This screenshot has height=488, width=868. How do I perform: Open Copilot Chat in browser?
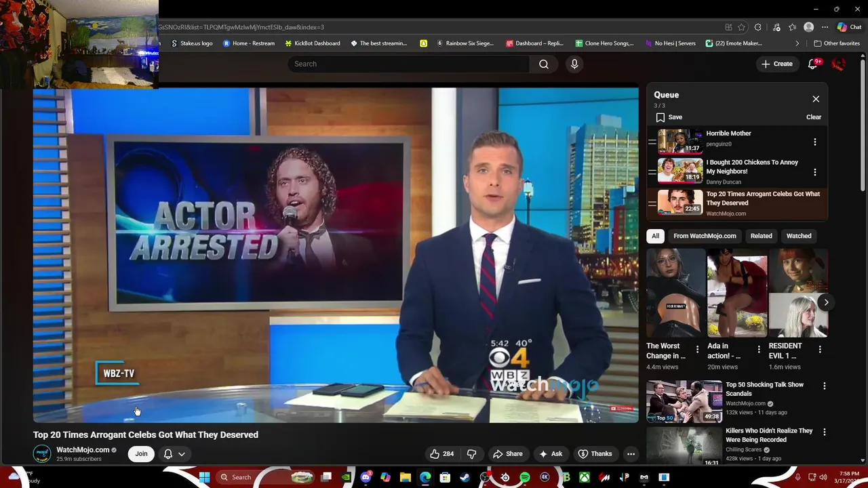850,27
